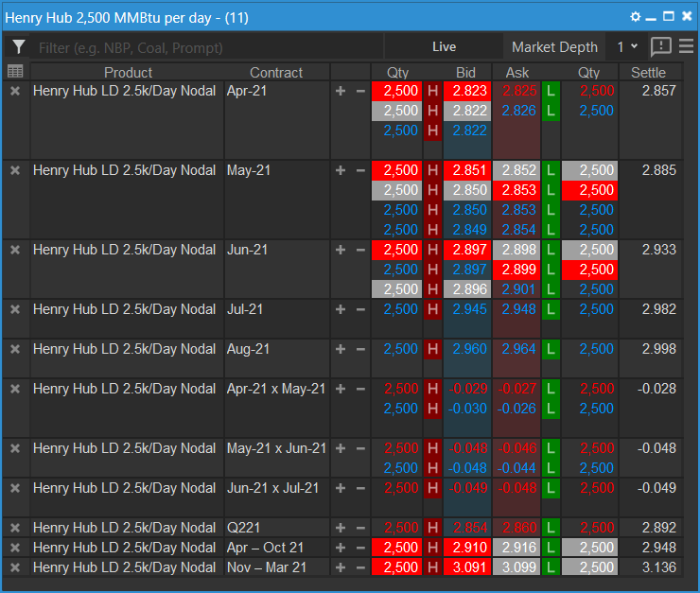Click the Contract column header
700x593 pixels.
276,72
